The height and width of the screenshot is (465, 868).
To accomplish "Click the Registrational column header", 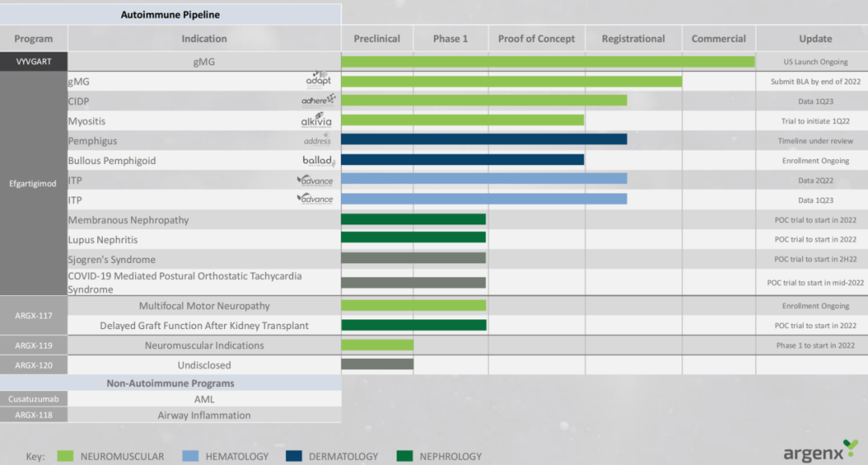I will point(633,39).
